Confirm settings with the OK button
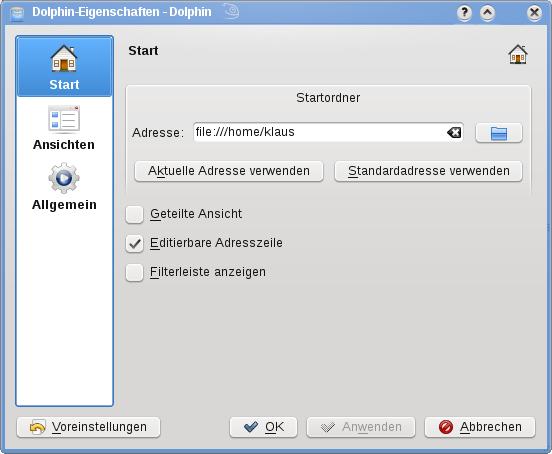The width and height of the screenshot is (552, 454). click(263, 427)
